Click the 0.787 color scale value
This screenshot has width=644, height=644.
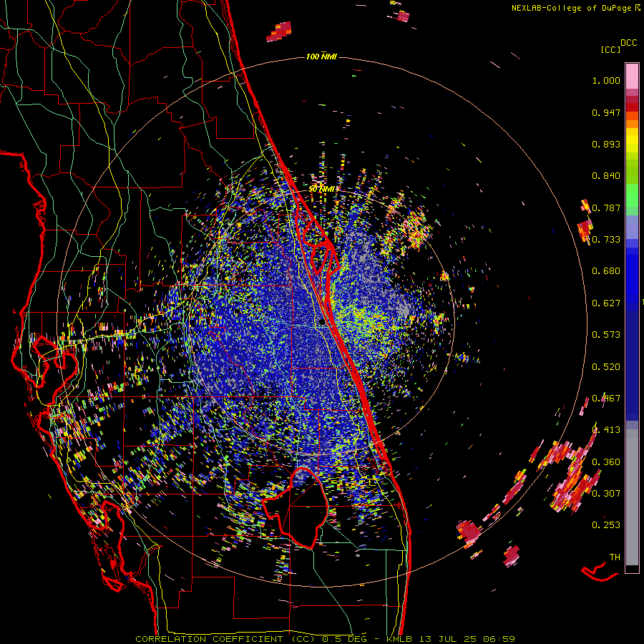coord(606,208)
